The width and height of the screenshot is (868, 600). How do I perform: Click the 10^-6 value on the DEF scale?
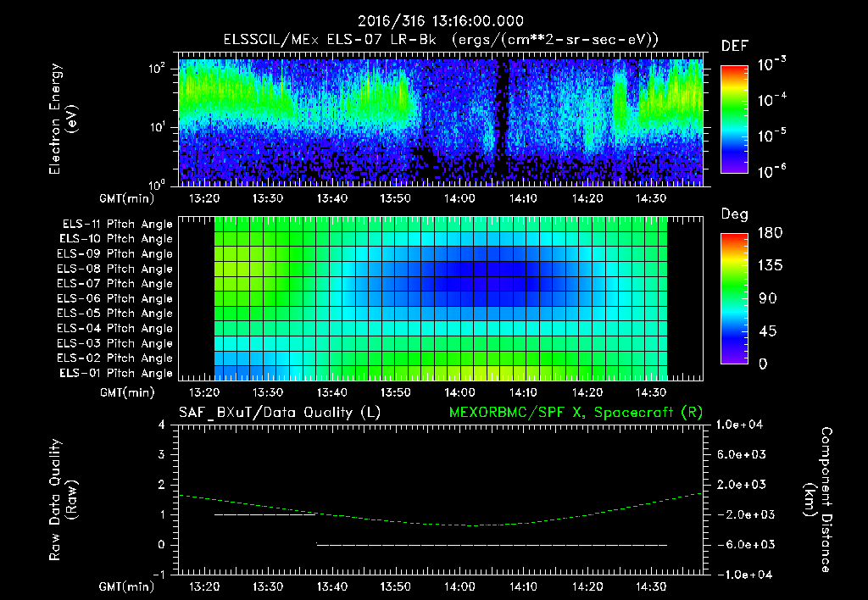click(772, 171)
